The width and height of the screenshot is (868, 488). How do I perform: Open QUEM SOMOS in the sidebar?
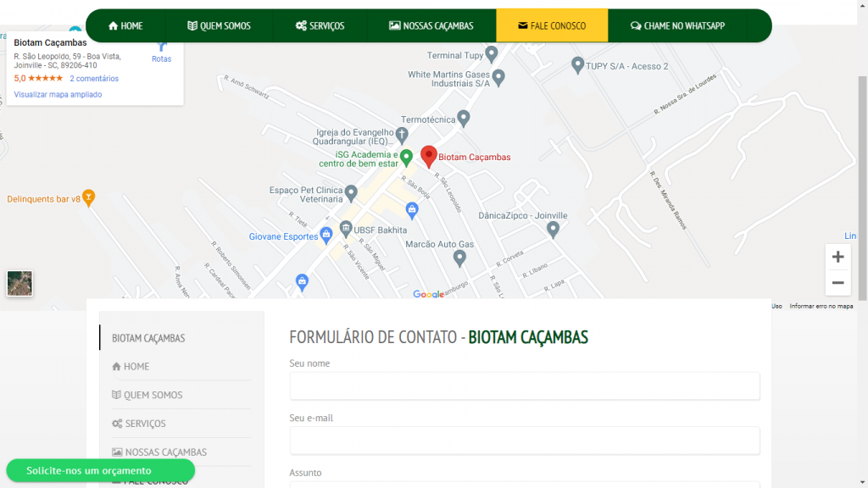point(147,395)
